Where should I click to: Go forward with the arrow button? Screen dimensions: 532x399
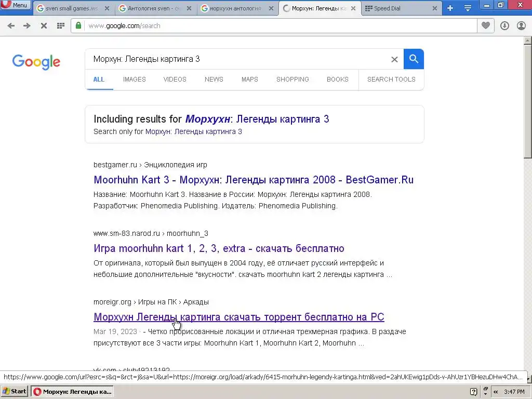point(27,26)
